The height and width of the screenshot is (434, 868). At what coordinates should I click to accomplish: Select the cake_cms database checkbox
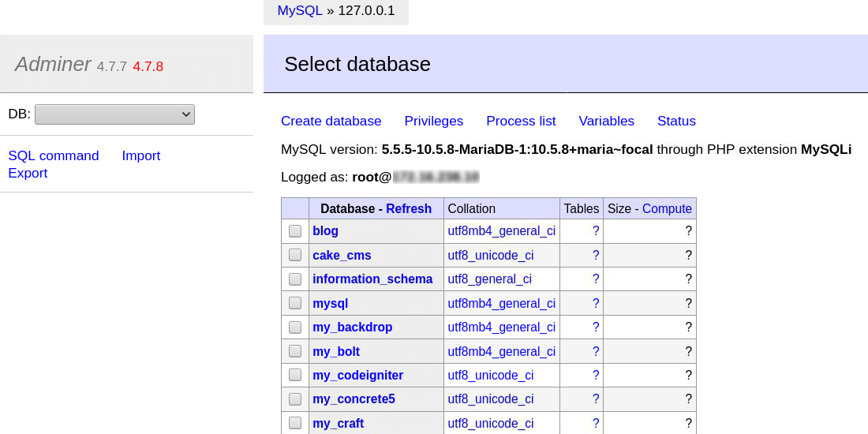[295, 255]
